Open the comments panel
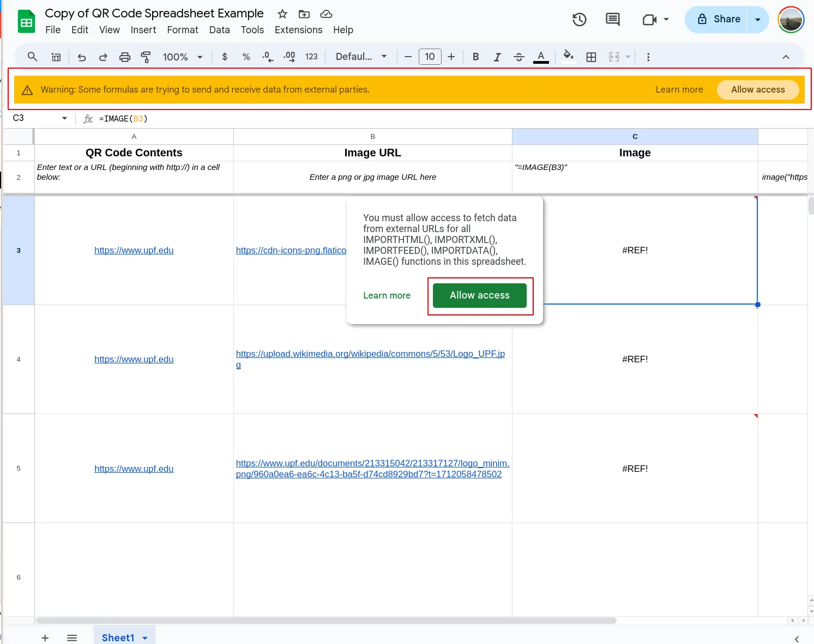The height and width of the screenshot is (644, 814). 612,19
